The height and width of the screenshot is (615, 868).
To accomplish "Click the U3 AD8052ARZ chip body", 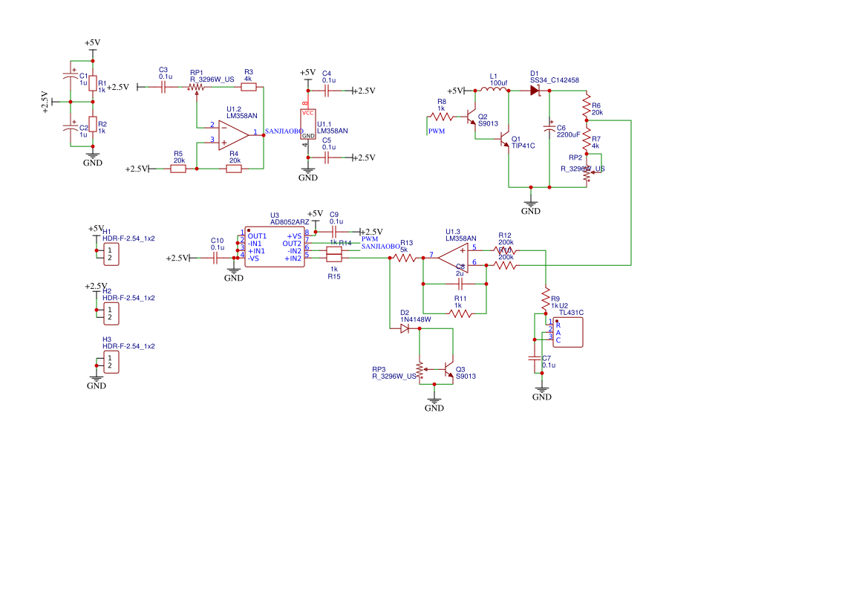I will point(275,247).
